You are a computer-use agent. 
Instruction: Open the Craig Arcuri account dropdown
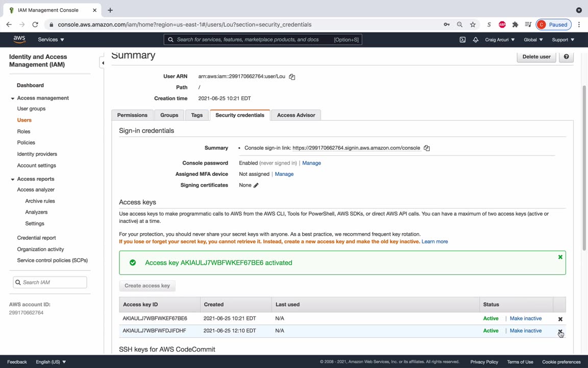pyautogui.click(x=500, y=39)
